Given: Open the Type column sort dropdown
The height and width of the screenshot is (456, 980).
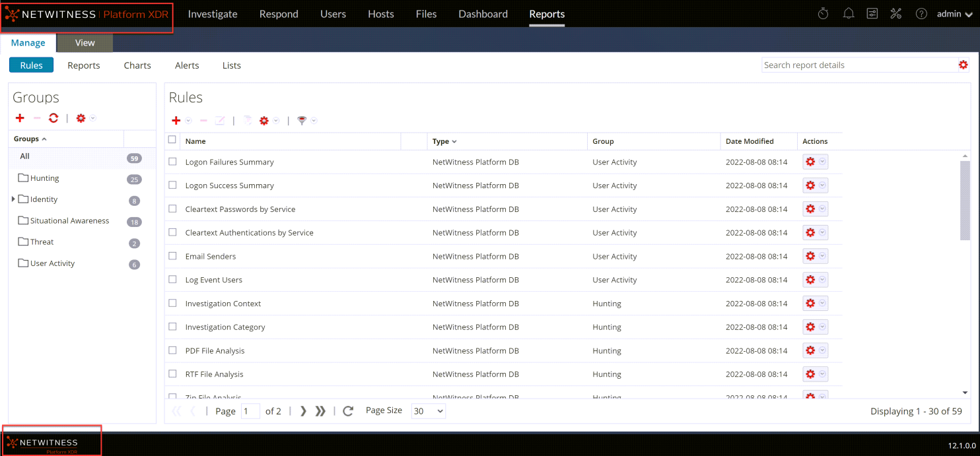Looking at the screenshot, I should pos(455,141).
